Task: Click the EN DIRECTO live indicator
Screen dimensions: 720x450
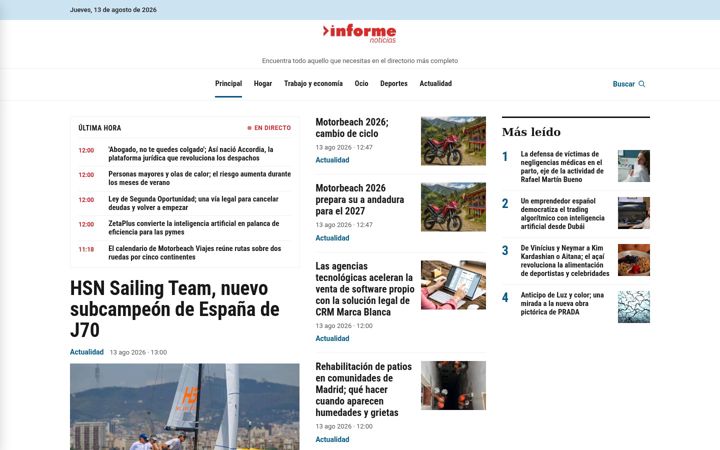Action: pos(269,128)
